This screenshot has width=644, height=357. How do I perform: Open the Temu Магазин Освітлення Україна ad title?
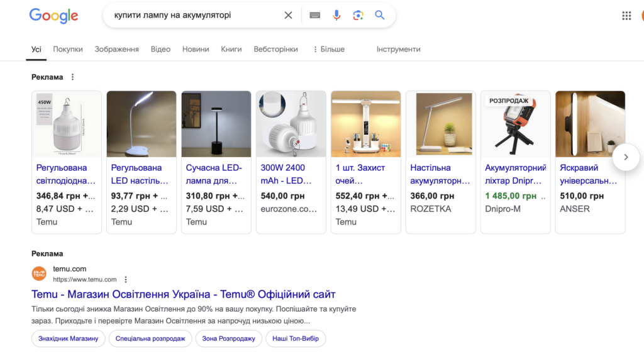point(183,294)
